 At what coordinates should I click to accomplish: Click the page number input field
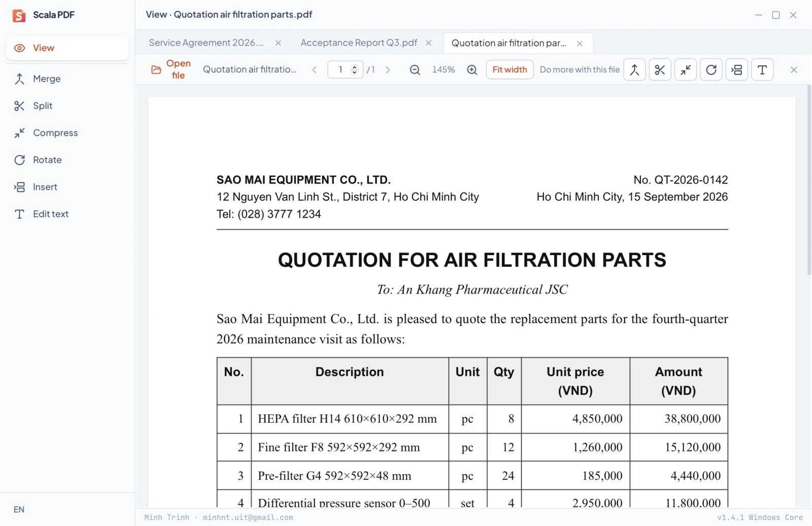(x=340, y=69)
